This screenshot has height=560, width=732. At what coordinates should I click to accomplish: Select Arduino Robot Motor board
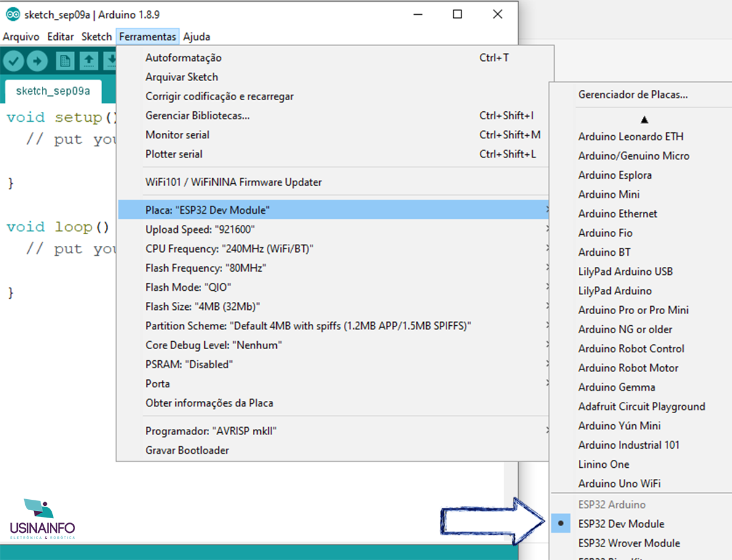click(x=642, y=368)
